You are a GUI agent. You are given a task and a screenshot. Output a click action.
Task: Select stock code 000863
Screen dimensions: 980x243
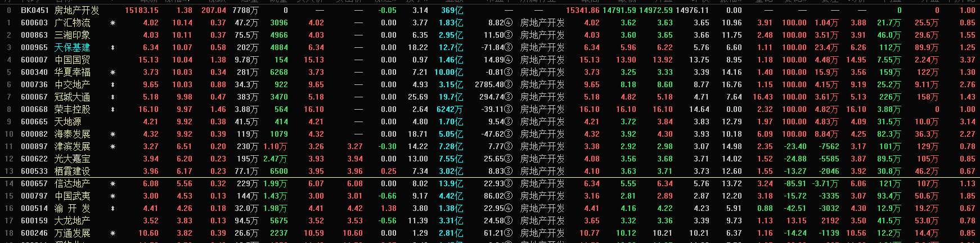[x=34, y=35]
